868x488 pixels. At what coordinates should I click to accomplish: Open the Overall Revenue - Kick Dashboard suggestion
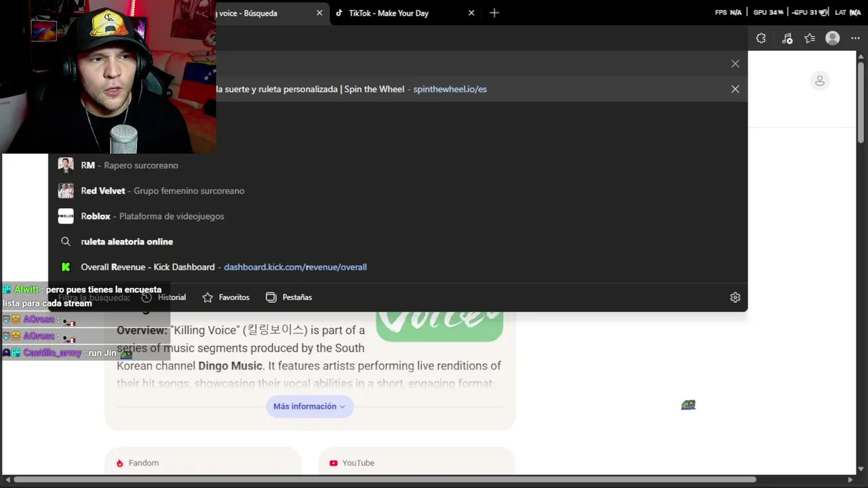[397, 267]
